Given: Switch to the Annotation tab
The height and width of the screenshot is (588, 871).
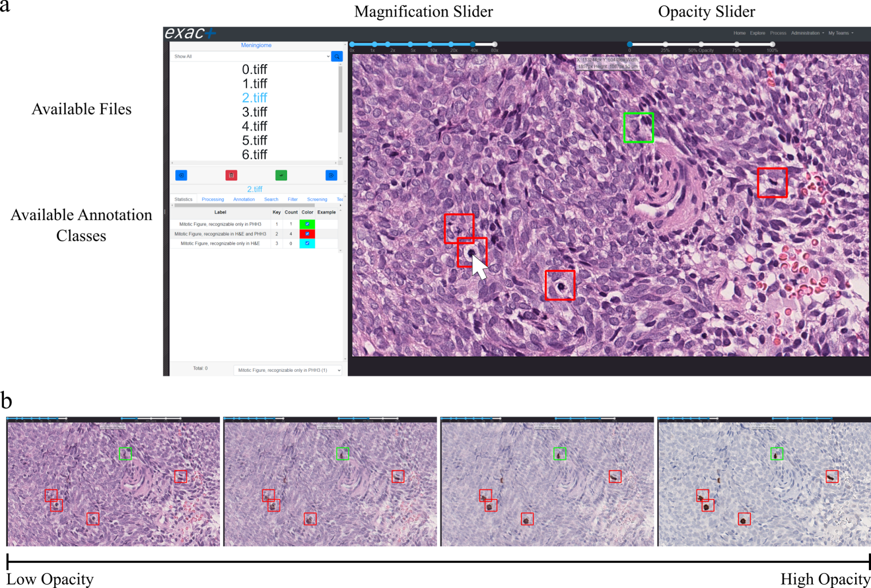Looking at the screenshot, I should (244, 199).
